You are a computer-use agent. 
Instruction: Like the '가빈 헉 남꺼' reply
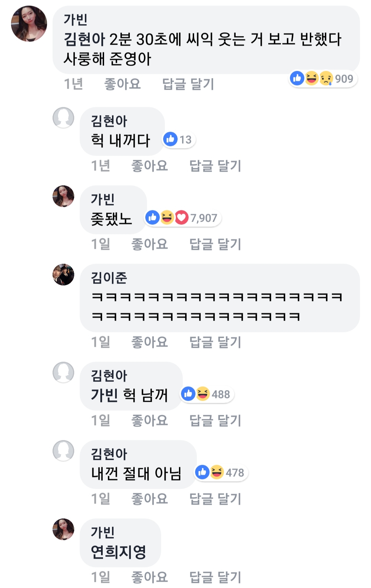(149, 420)
